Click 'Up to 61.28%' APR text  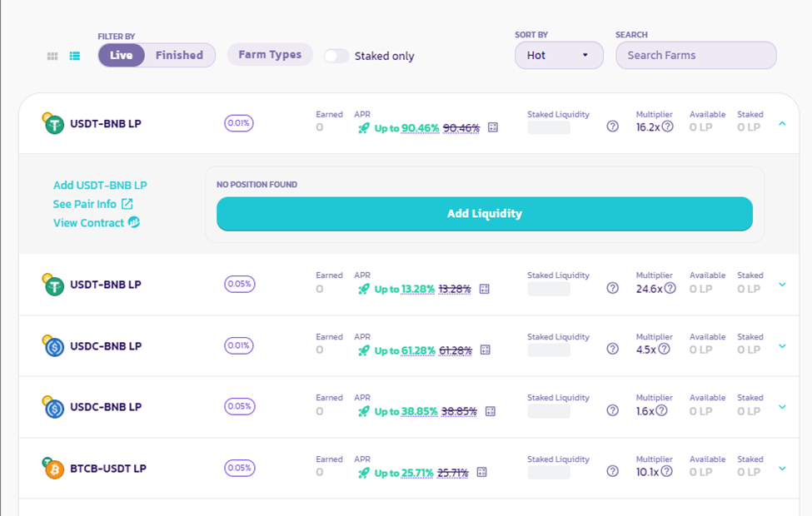(x=405, y=350)
